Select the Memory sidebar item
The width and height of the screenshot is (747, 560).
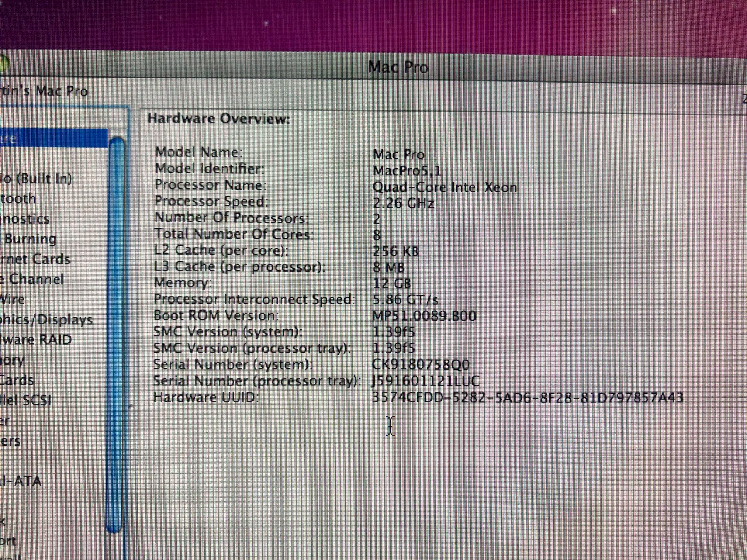click(12, 360)
